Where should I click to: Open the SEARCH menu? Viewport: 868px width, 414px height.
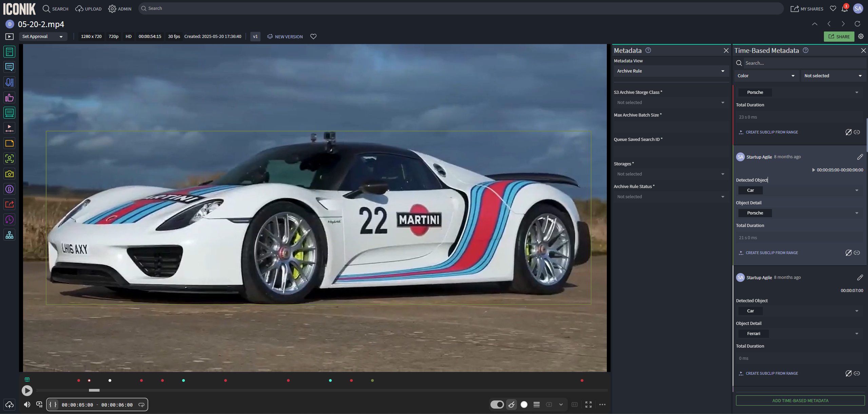(56, 9)
